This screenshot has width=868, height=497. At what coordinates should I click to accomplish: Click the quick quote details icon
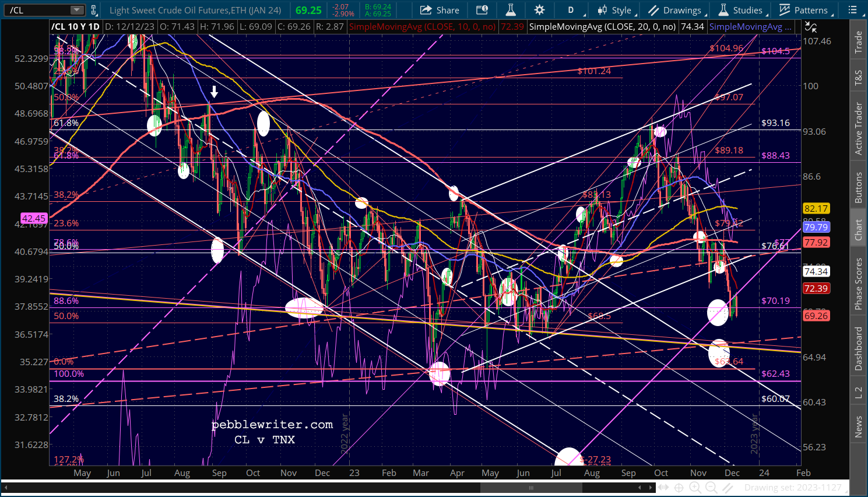tap(482, 10)
